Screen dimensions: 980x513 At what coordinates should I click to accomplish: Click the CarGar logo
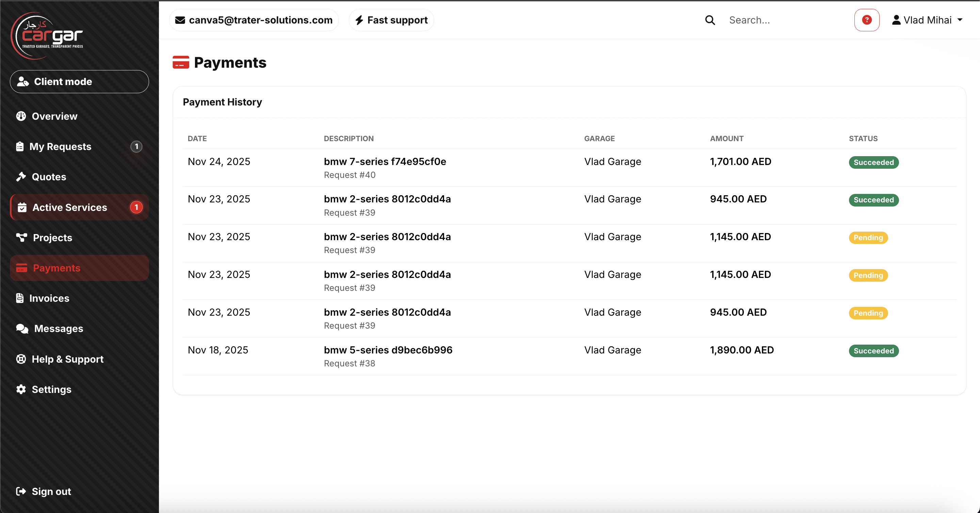click(x=48, y=35)
